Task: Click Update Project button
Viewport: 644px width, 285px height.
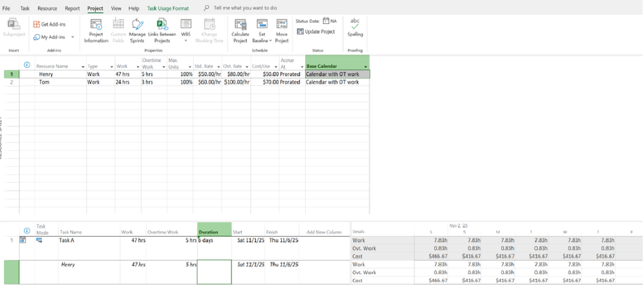Action: point(316,31)
